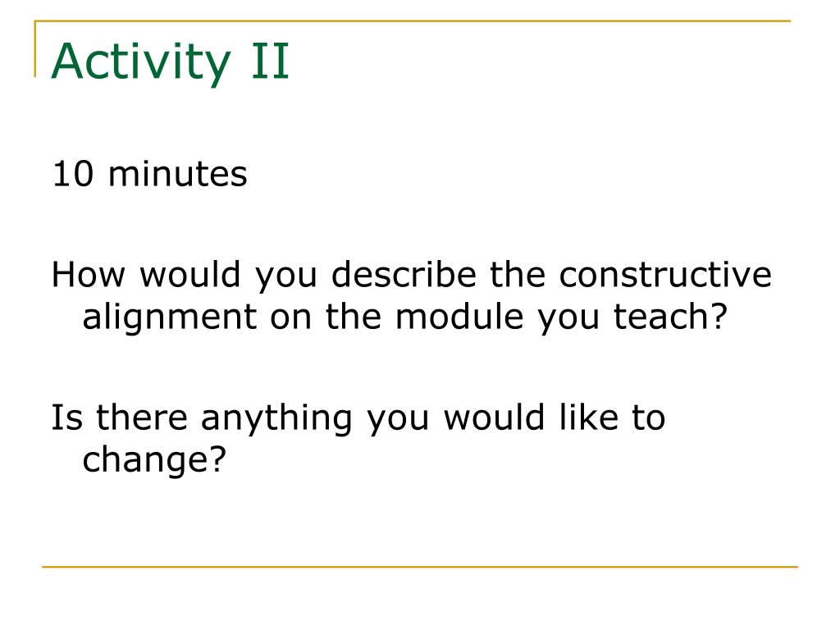The height and width of the screenshot is (630, 840).
Task: Click the gold horizontal line at slide bottom
Action: [420, 566]
